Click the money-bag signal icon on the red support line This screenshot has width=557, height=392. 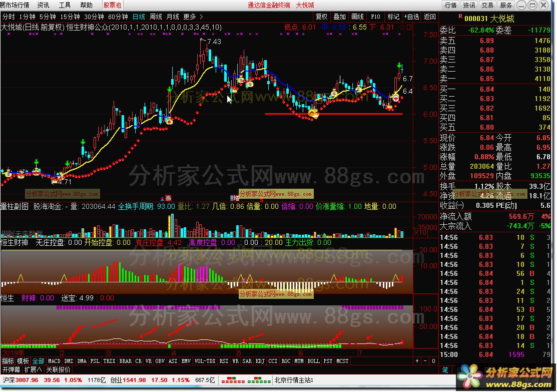click(x=313, y=114)
